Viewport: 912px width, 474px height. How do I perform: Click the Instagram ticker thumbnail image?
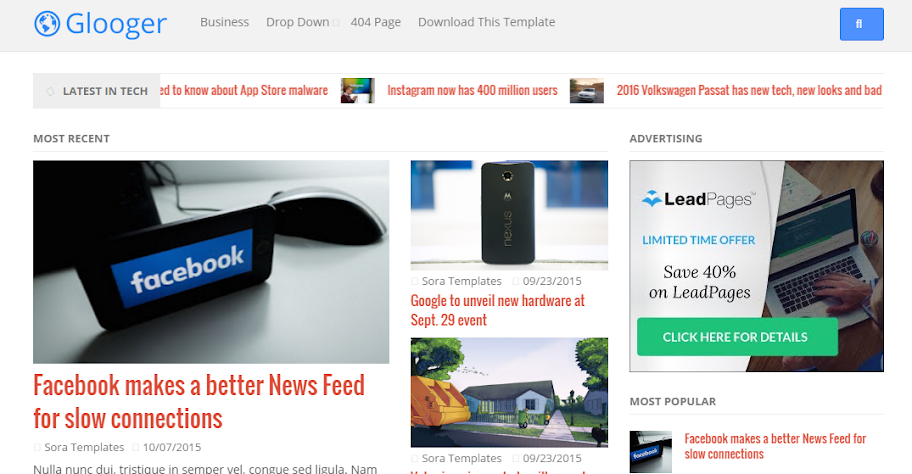pos(358,91)
